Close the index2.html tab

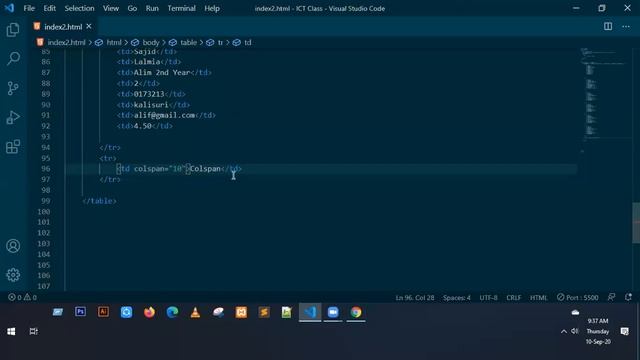click(89, 27)
